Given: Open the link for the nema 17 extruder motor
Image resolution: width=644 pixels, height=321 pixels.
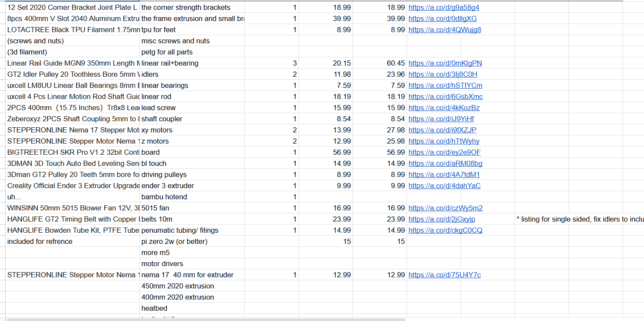Looking at the screenshot, I should click(444, 275).
